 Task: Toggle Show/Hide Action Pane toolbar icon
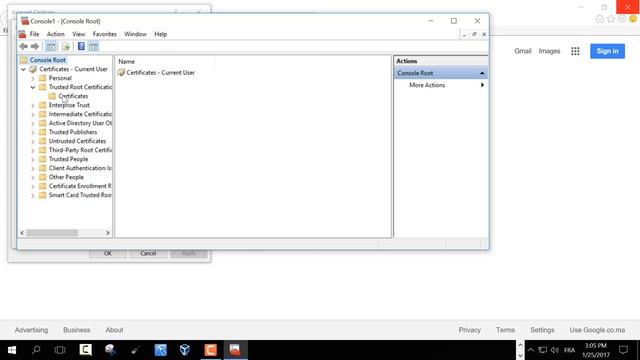[x=93, y=47]
